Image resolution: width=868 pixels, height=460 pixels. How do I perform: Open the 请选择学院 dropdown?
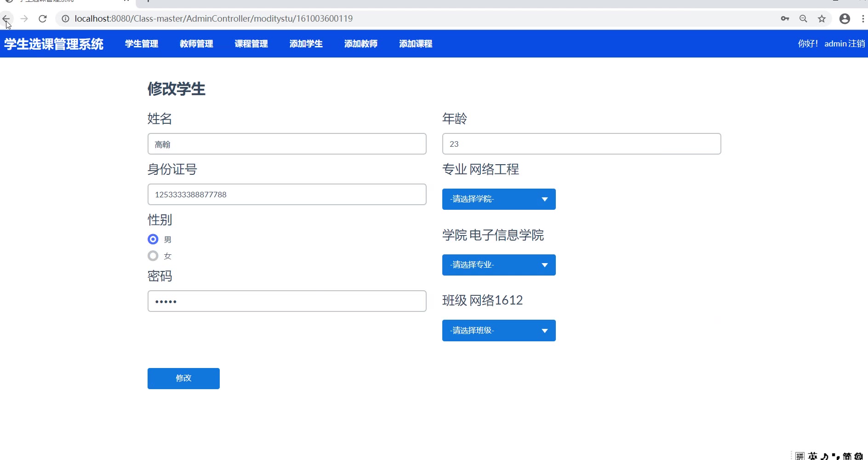pyautogui.click(x=499, y=199)
